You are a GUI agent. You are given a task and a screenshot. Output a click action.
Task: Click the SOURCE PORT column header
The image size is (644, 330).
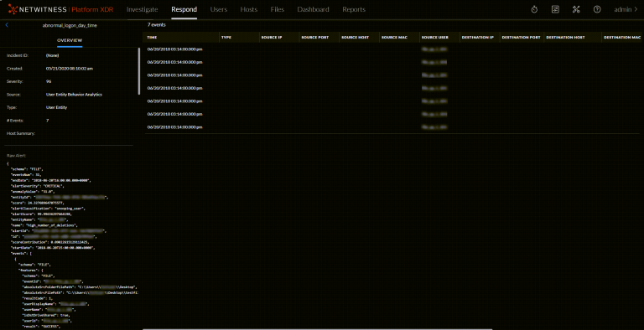pyautogui.click(x=314, y=38)
